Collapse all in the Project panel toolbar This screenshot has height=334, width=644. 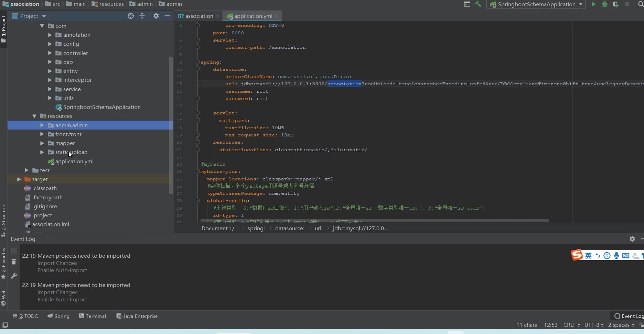point(142,16)
